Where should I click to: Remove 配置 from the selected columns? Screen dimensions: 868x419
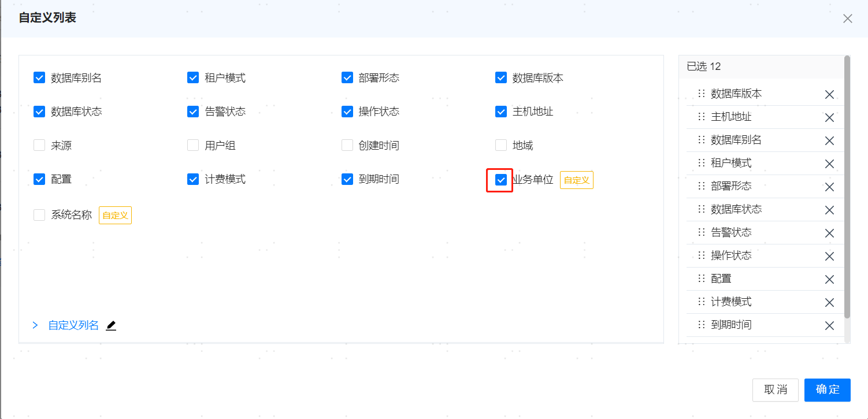829,279
